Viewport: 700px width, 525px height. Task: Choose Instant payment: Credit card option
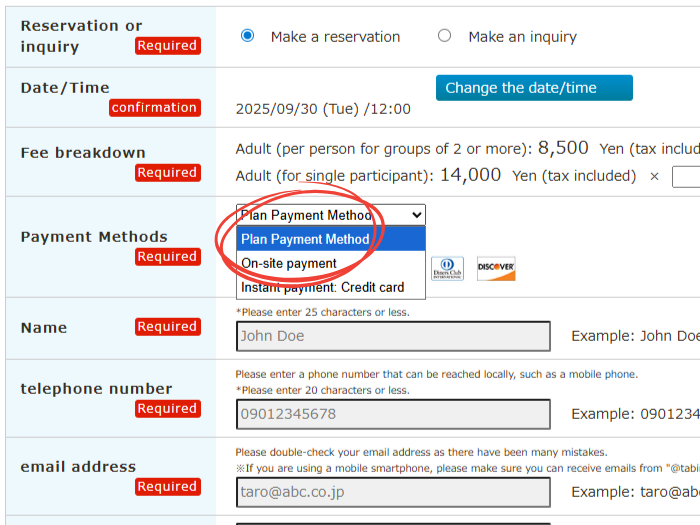tap(322, 287)
